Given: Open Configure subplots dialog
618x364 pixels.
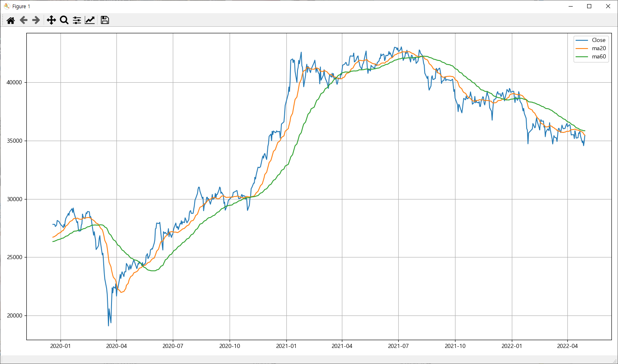Looking at the screenshot, I should 77,20.
